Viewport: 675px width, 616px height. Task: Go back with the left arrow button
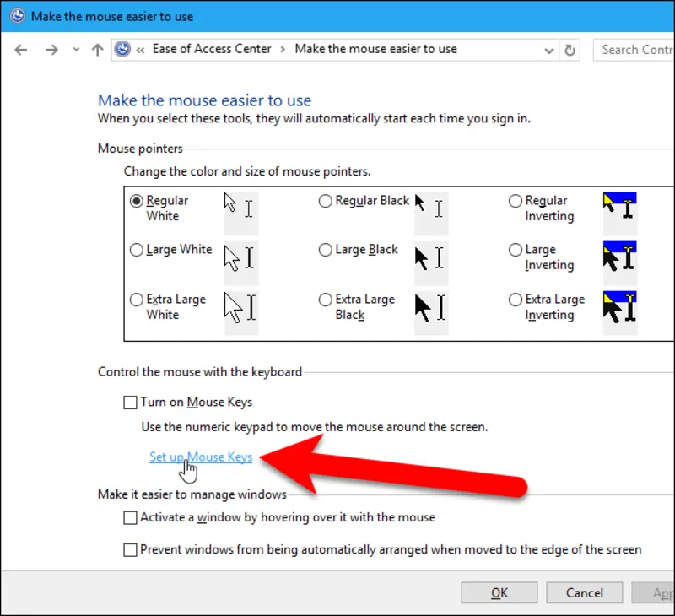point(20,50)
